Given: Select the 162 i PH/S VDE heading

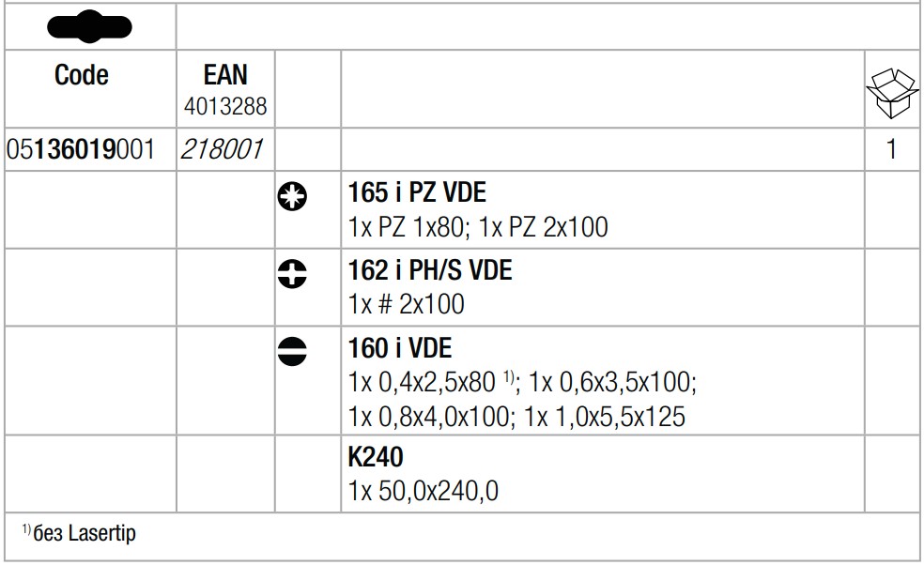Looking at the screenshot, I should 430,270.
